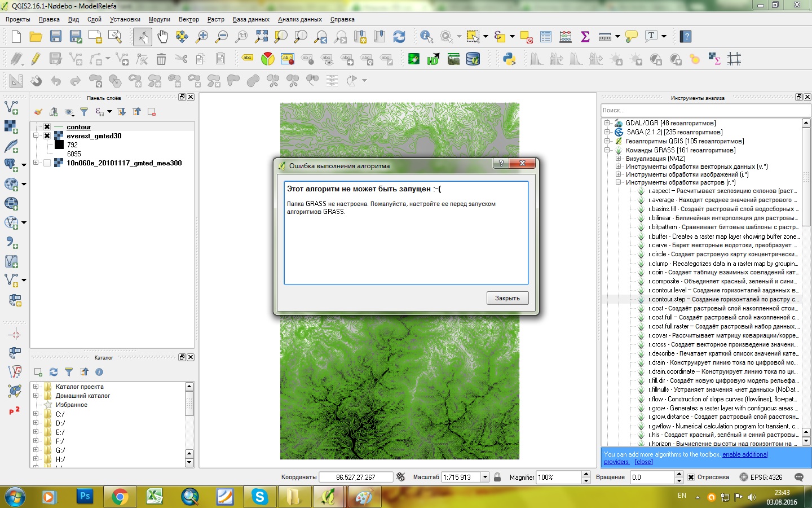Screen dimensions: 812x508
Task: Click the enable additional providers link
Action: tap(744, 454)
